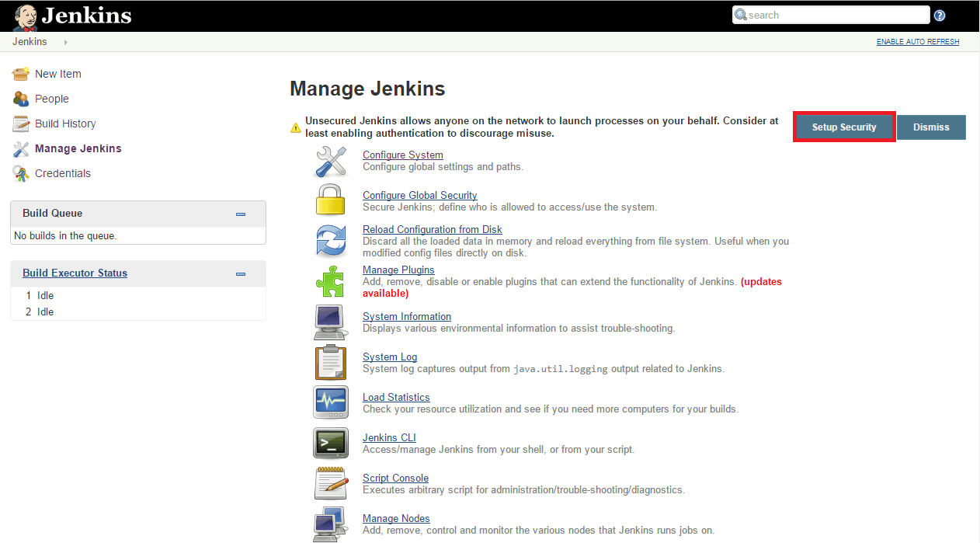Expand the Jenkins breadcrumb arrow menu
Image resolution: width=980 pixels, height=543 pixels.
click(x=65, y=42)
